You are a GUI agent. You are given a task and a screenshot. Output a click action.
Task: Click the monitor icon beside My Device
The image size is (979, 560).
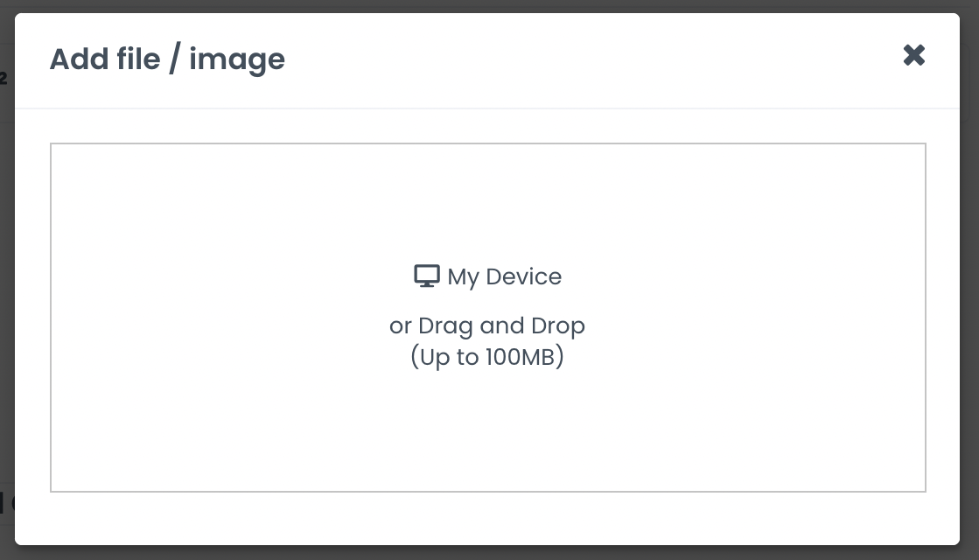pyautogui.click(x=426, y=276)
